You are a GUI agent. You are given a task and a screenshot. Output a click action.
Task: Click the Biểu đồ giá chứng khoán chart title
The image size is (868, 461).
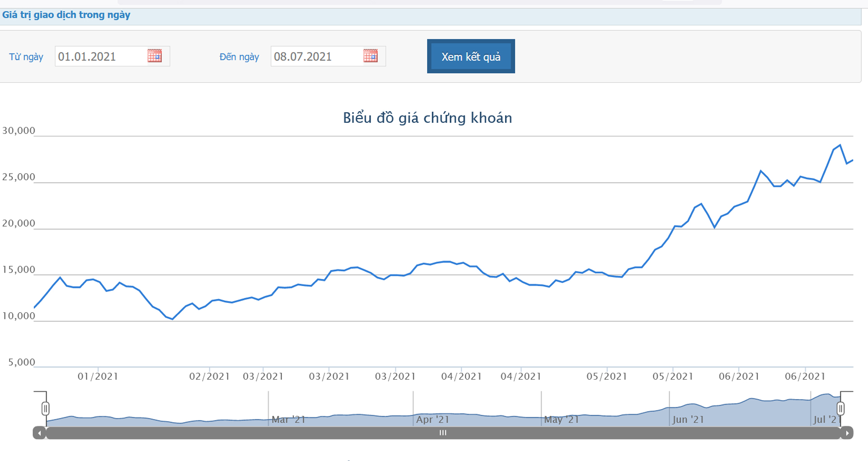coord(427,118)
